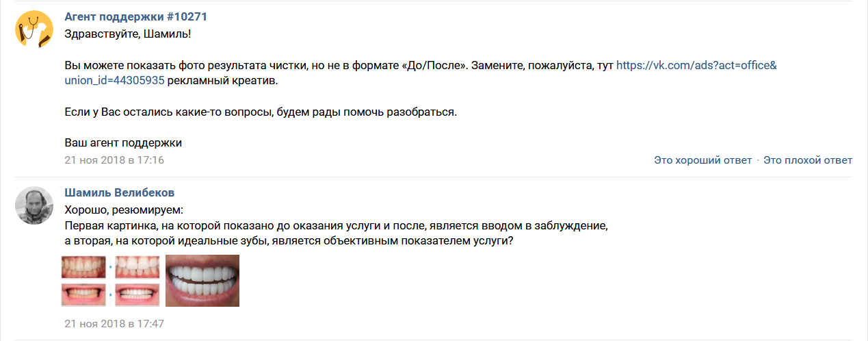Rate reply as Это плохой ответ
Viewport: 868px width, 341px height.
click(x=808, y=160)
